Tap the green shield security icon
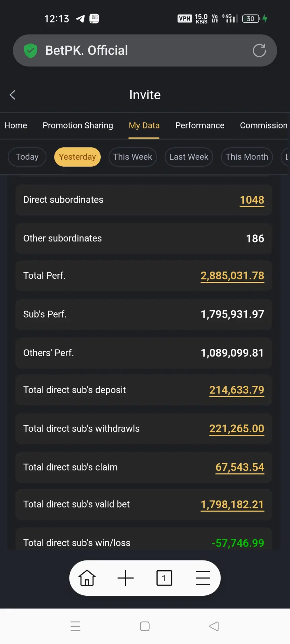Viewport: 290px width, 644px height. click(31, 51)
